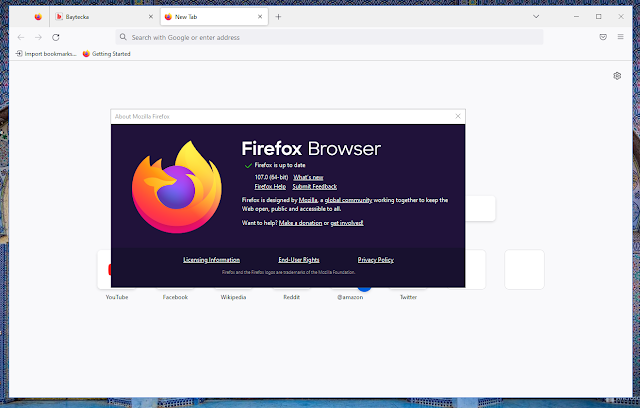Open a new tab with plus button
Image resolution: width=640 pixels, height=408 pixels.
(278, 17)
